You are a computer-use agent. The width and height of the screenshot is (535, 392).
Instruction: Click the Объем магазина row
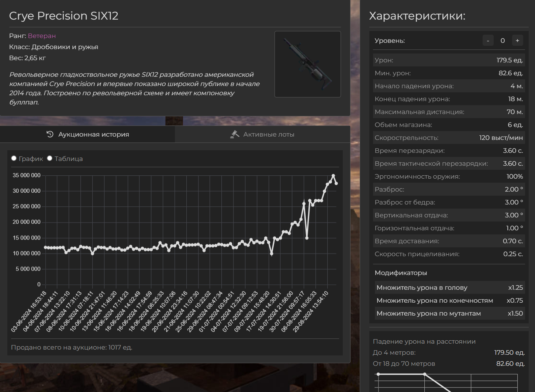(449, 125)
